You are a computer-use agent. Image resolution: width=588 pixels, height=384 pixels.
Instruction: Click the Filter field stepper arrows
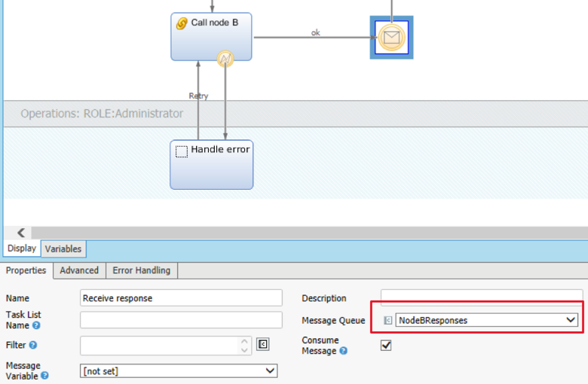coord(245,346)
